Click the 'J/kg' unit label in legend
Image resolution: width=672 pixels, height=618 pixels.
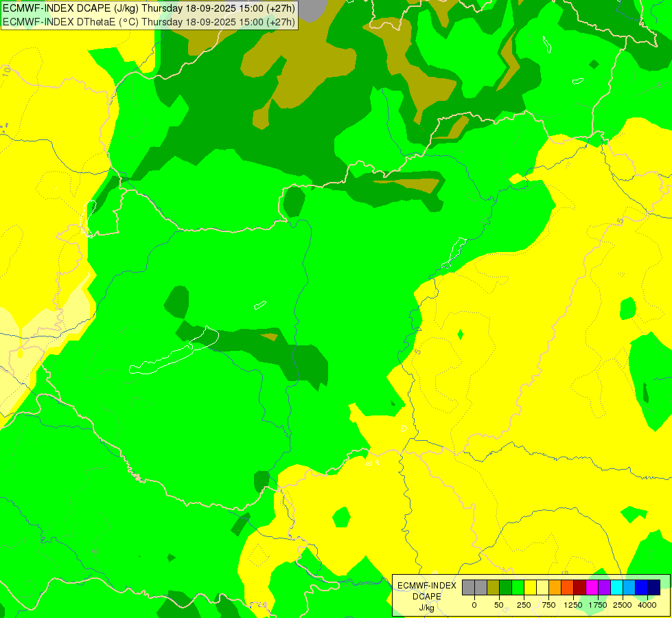(427, 608)
